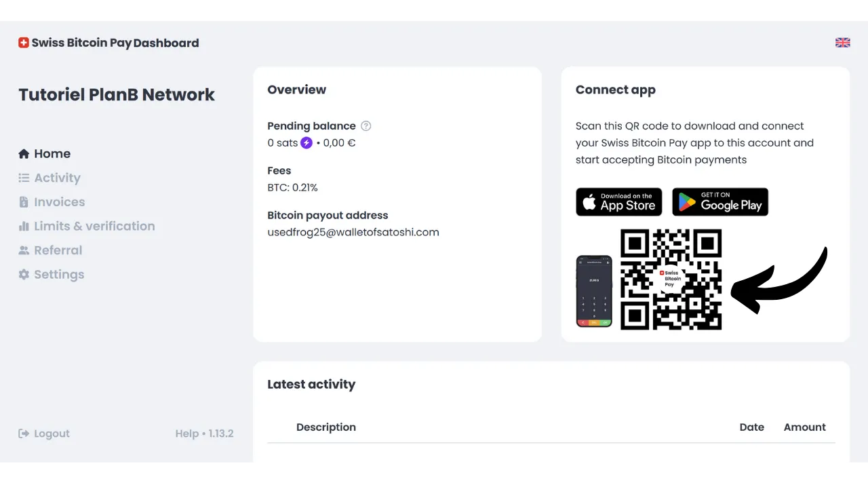Screen dimensions: 868x483
Task: Click the Get it on Google Play badge
Action: point(720,201)
